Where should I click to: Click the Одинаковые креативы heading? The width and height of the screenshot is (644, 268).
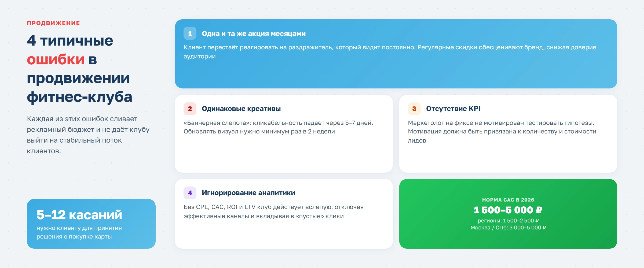point(241,109)
